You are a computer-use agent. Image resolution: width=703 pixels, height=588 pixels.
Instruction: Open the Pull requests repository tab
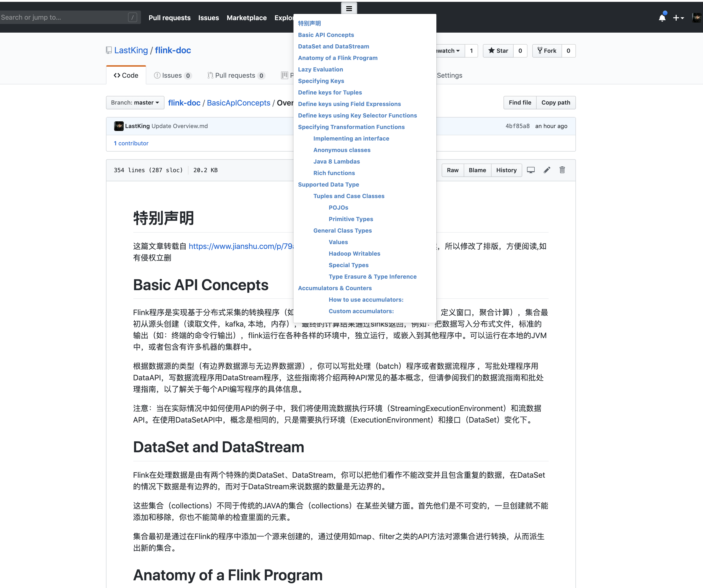tap(235, 75)
